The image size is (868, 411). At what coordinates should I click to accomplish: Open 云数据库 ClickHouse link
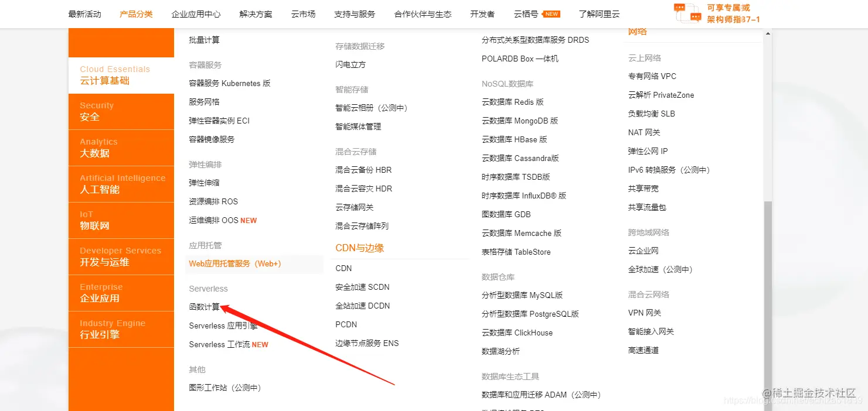tap(517, 333)
